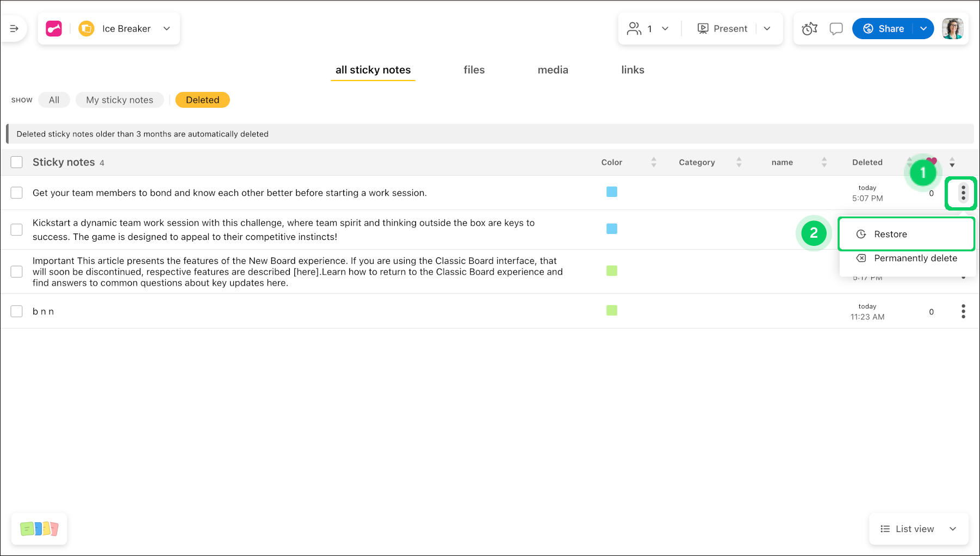The width and height of the screenshot is (980, 556).
Task: Click the pink Klaxoon logo icon
Action: point(54,29)
